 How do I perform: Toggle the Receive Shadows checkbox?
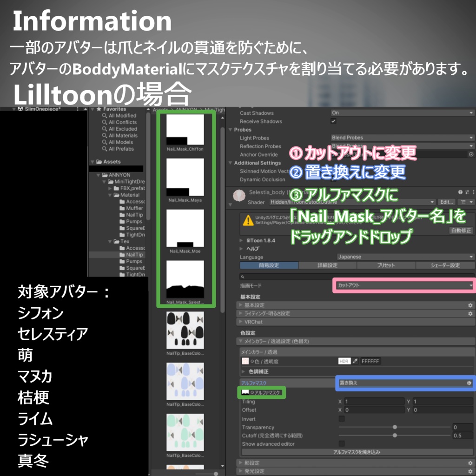click(333, 121)
